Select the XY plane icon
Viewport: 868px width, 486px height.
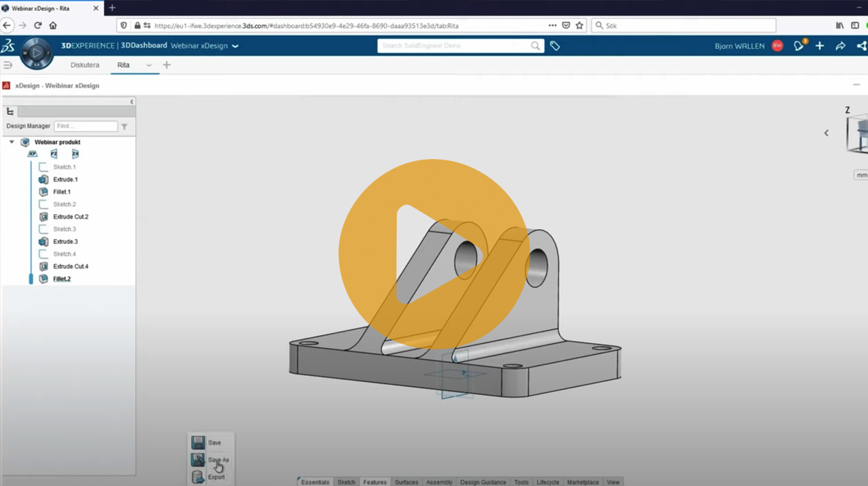coord(32,154)
